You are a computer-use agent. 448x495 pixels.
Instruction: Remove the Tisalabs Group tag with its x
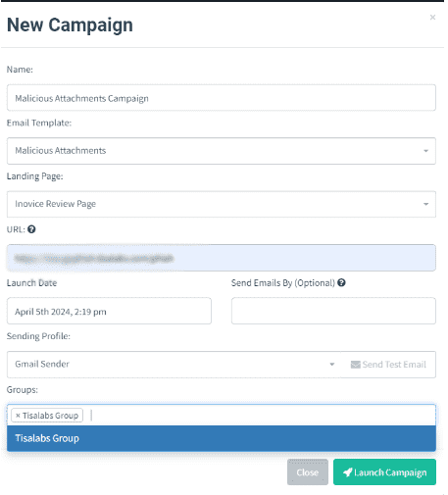tap(18, 416)
